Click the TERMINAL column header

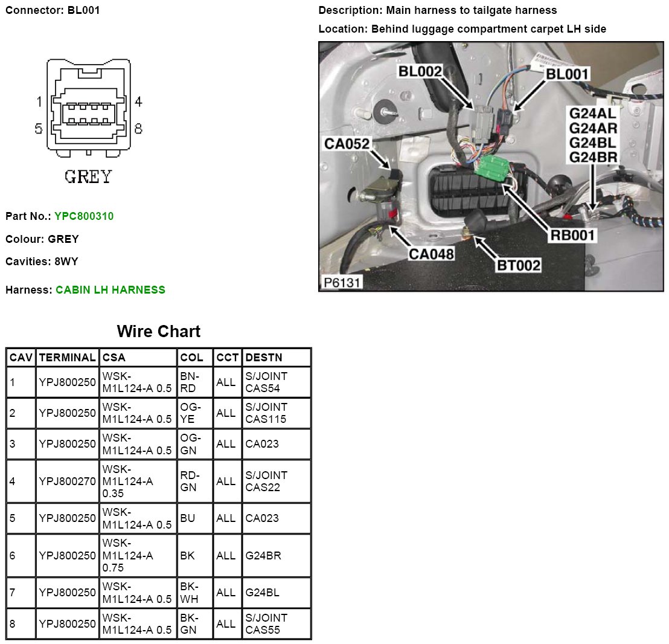coord(68,358)
